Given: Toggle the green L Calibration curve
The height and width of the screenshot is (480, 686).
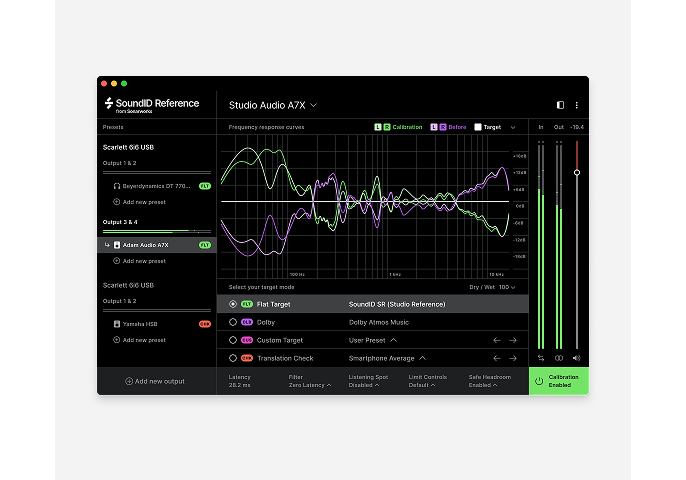Looking at the screenshot, I should point(378,127).
